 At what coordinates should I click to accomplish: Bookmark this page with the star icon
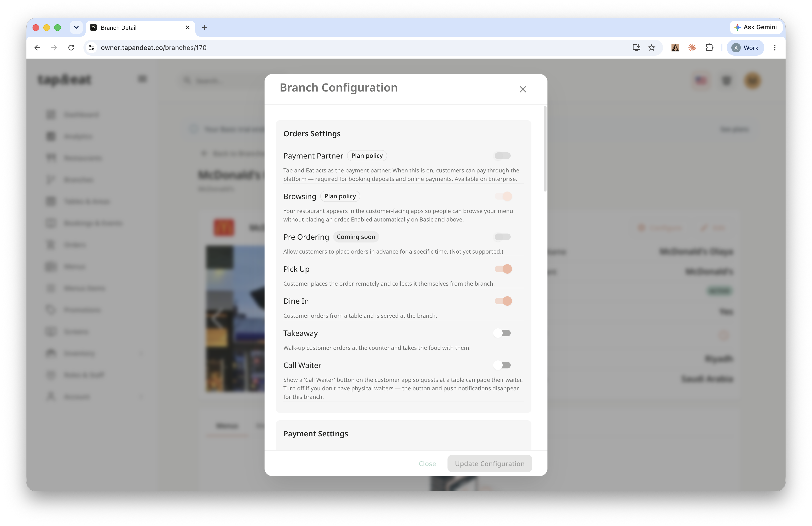pos(652,48)
